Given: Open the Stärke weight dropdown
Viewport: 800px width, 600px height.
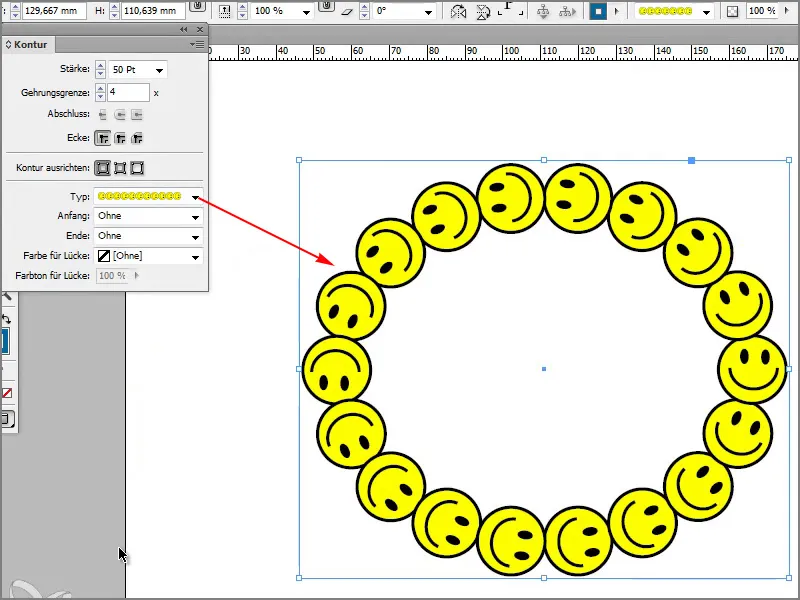Looking at the screenshot, I should tap(160, 70).
